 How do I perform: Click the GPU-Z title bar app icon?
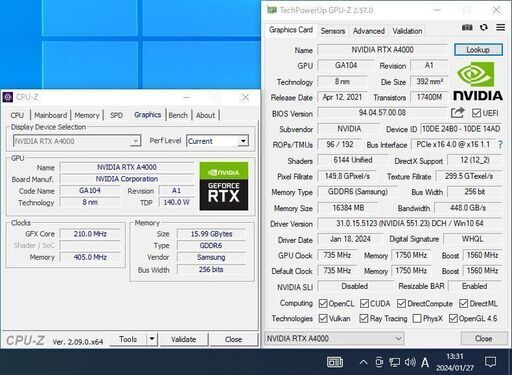click(x=272, y=10)
